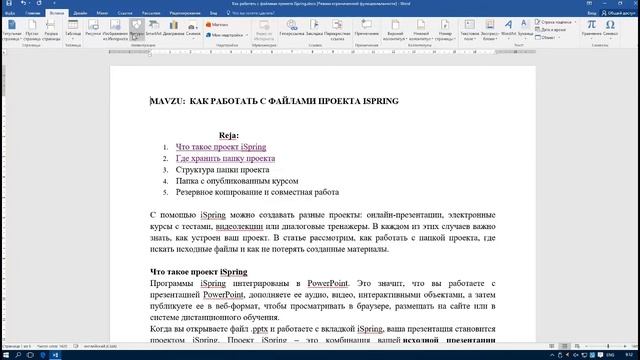Open the Store (Магазин) add-ins button
The width and height of the screenshot is (640, 360).
point(217,25)
